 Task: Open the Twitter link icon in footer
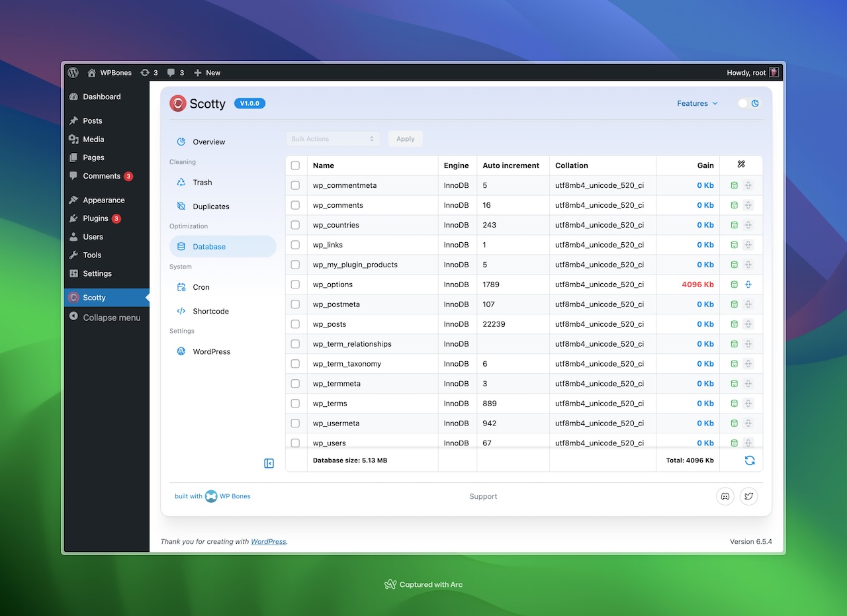(x=748, y=496)
